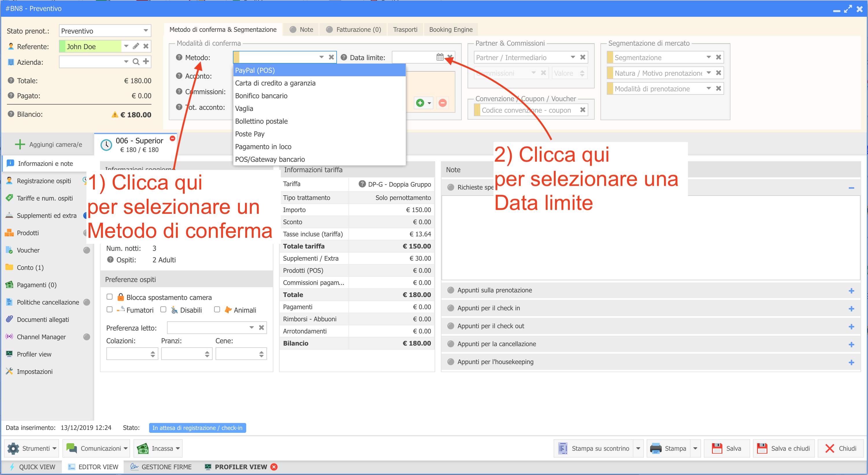The image size is (868, 475).
Task: Tick the Animali checkbox
Action: (x=217, y=309)
